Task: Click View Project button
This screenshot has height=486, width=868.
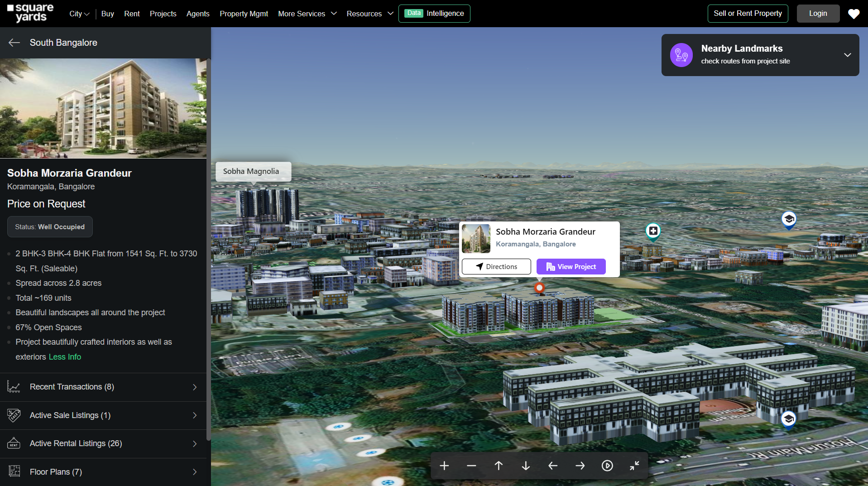Action: click(571, 267)
